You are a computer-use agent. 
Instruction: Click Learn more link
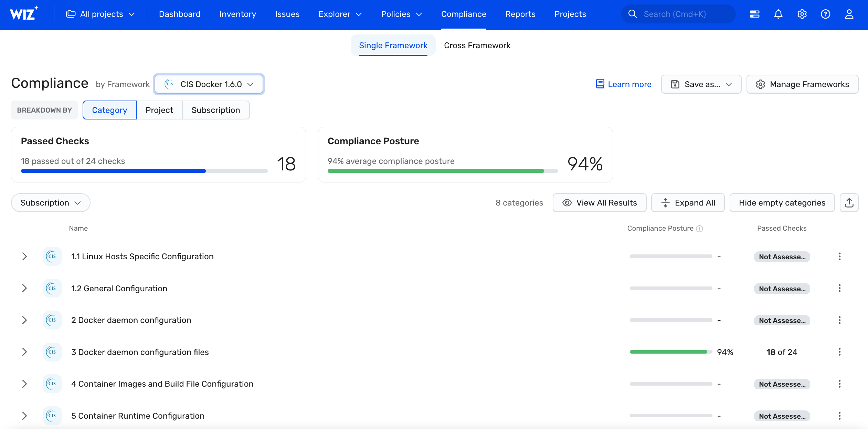click(x=624, y=84)
